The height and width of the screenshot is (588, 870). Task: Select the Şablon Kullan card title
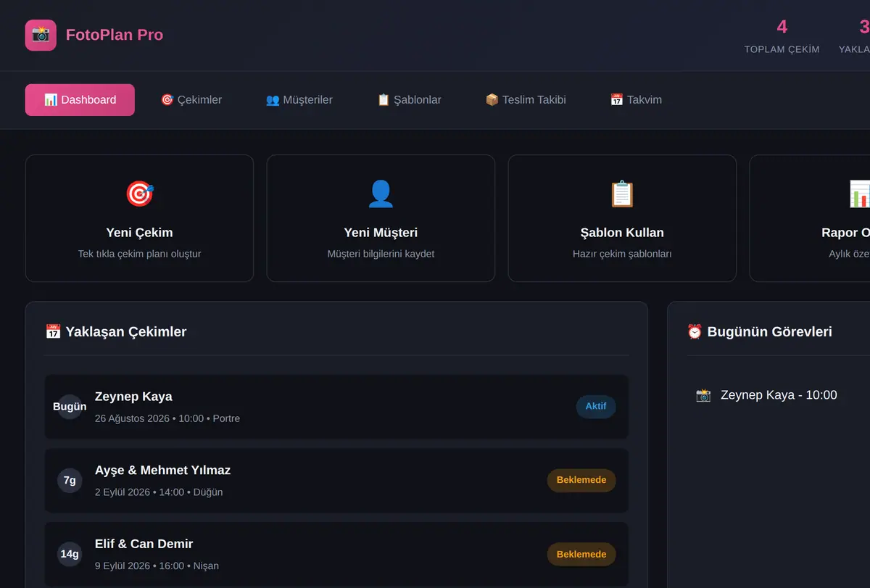(622, 233)
